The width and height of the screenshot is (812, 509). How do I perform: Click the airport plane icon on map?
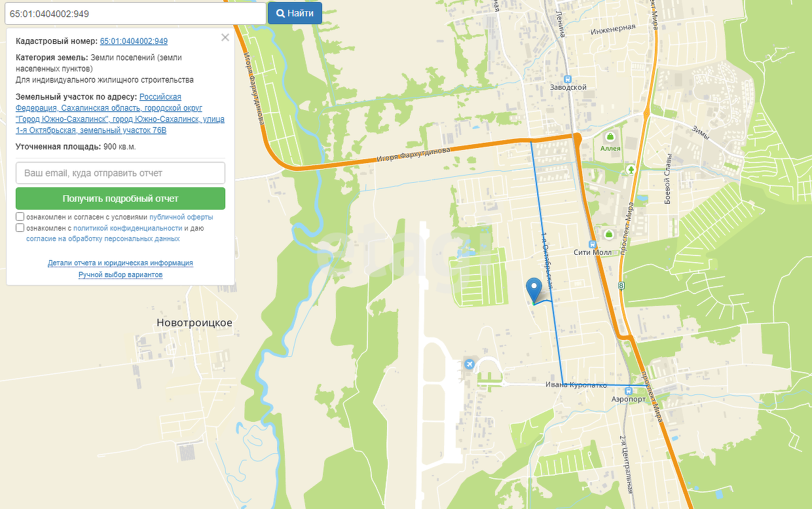click(469, 364)
